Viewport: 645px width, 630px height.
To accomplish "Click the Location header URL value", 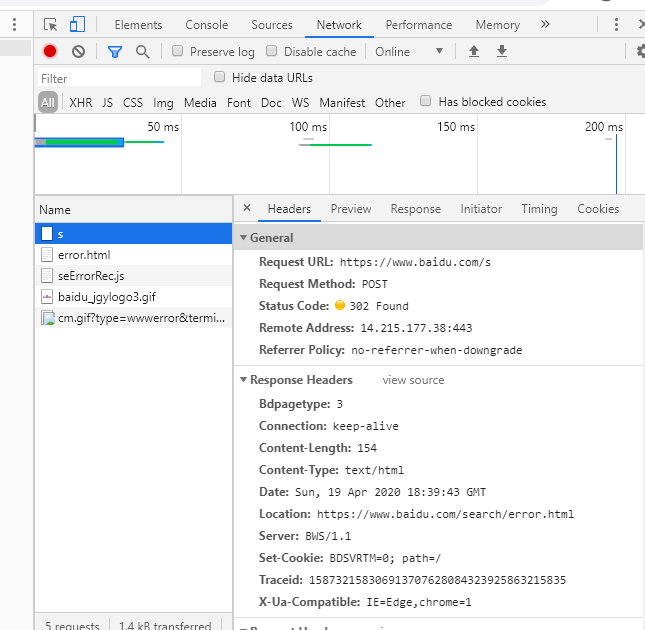I will [x=445, y=514].
